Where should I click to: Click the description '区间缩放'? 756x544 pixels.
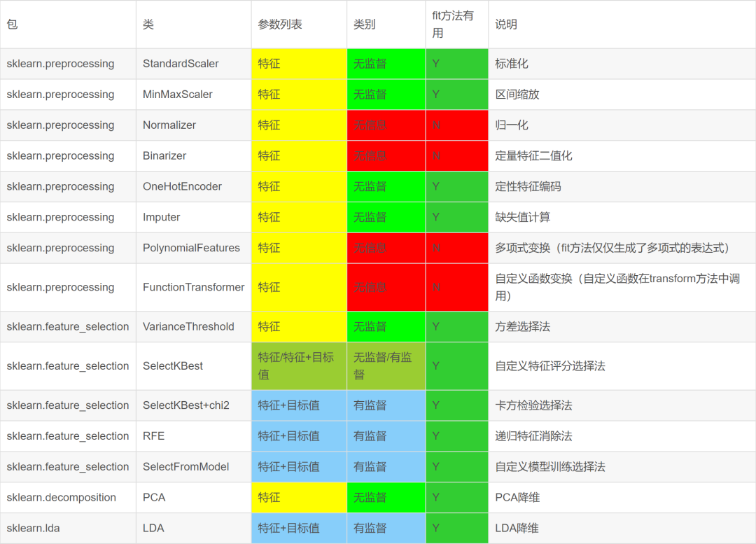pyautogui.click(x=622, y=95)
